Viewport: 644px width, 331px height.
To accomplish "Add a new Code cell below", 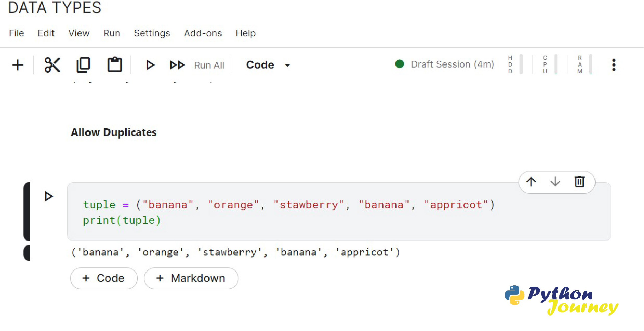I will [x=104, y=278].
